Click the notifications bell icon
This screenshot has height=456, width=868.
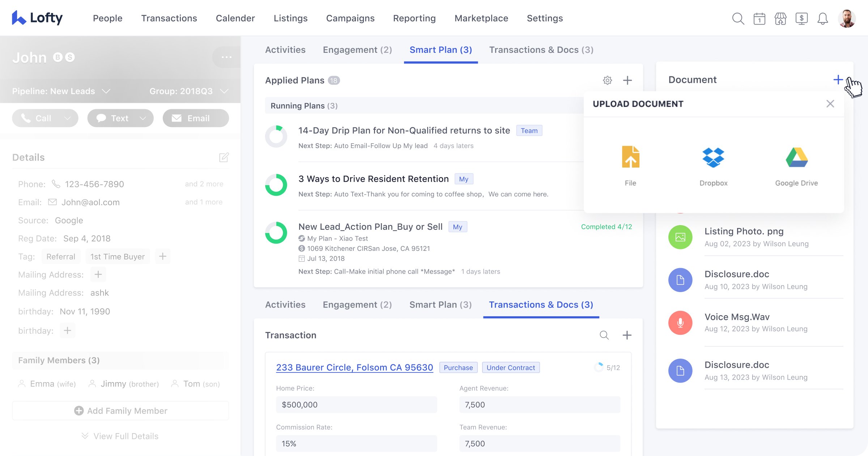click(x=822, y=18)
